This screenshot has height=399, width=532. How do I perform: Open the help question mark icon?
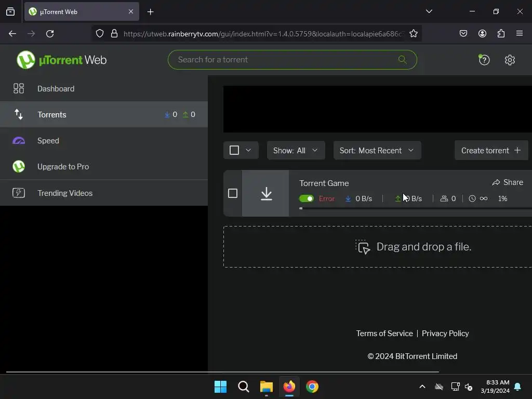pyautogui.click(x=484, y=60)
